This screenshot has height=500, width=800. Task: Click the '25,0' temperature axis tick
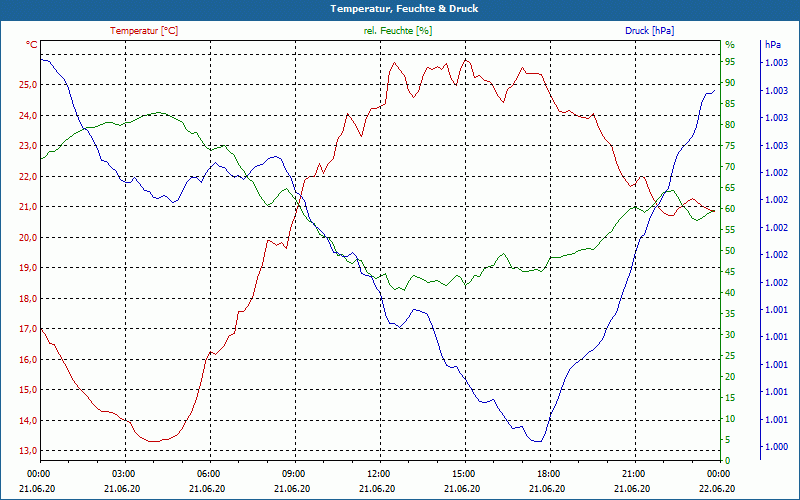click(x=28, y=85)
